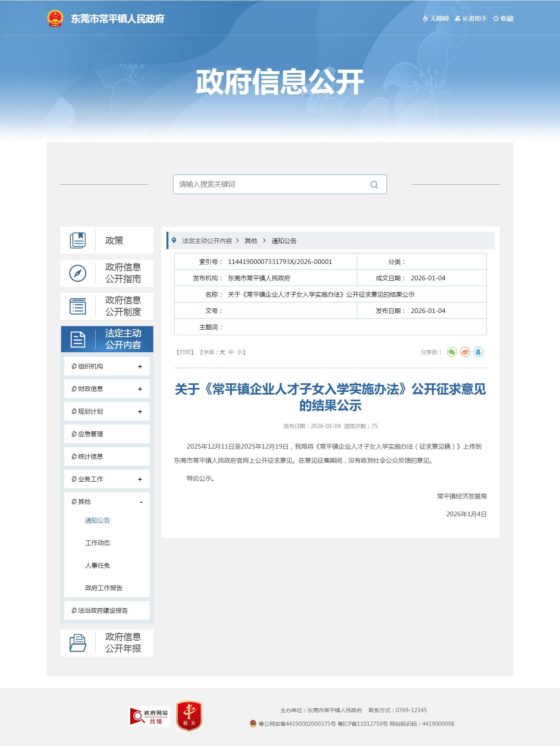This screenshot has width=560, height=746.
Task: Go to 法定主动公开内容 in the breadcrumb
Action: coord(207,241)
